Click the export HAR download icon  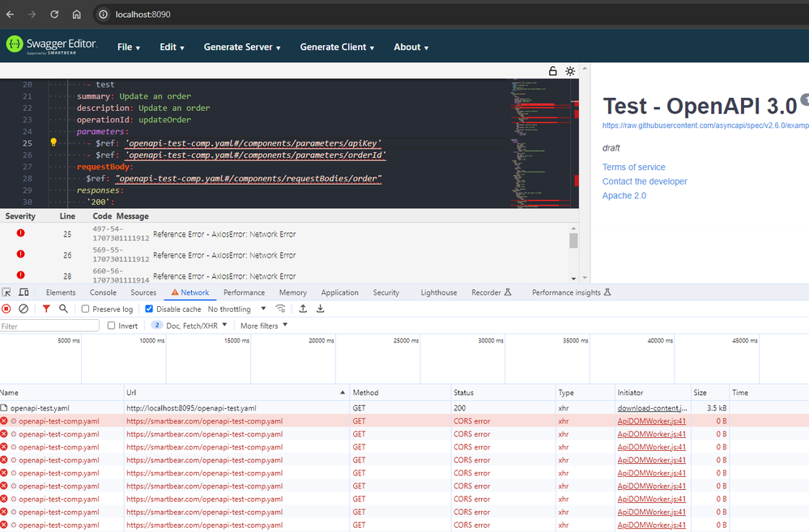(320, 309)
